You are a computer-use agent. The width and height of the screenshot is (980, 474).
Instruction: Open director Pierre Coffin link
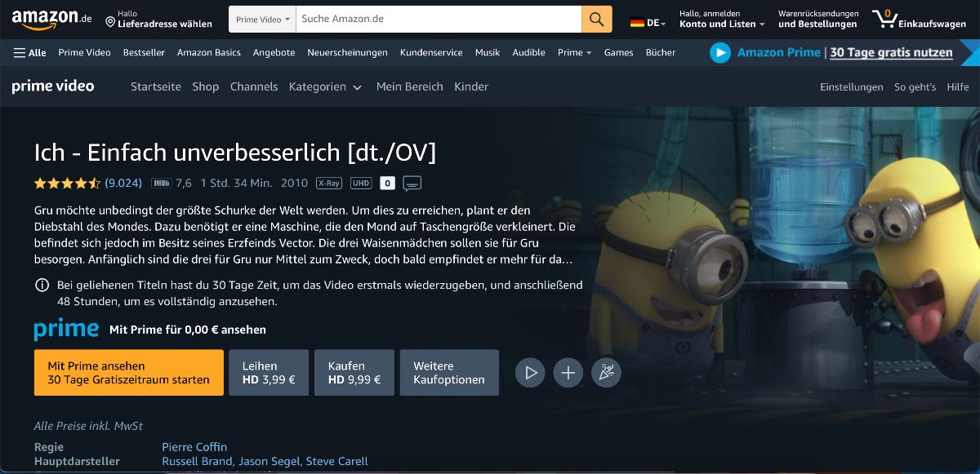[194, 446]
